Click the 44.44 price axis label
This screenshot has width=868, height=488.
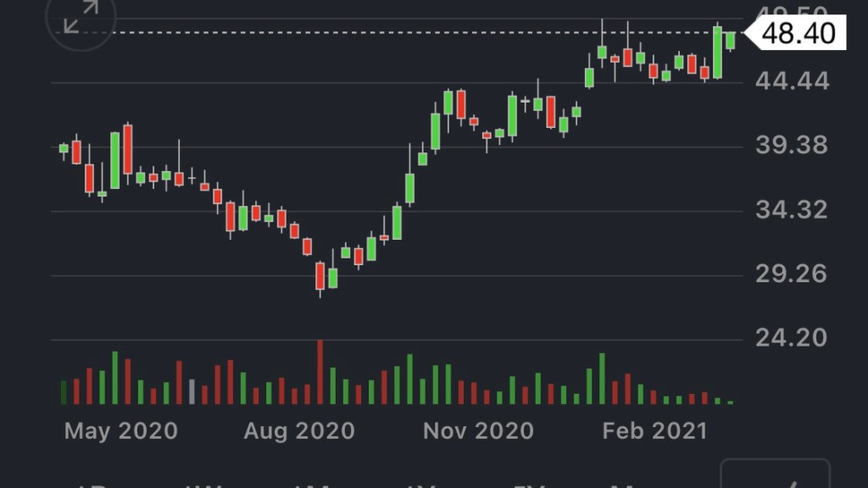tap(793, 82)
